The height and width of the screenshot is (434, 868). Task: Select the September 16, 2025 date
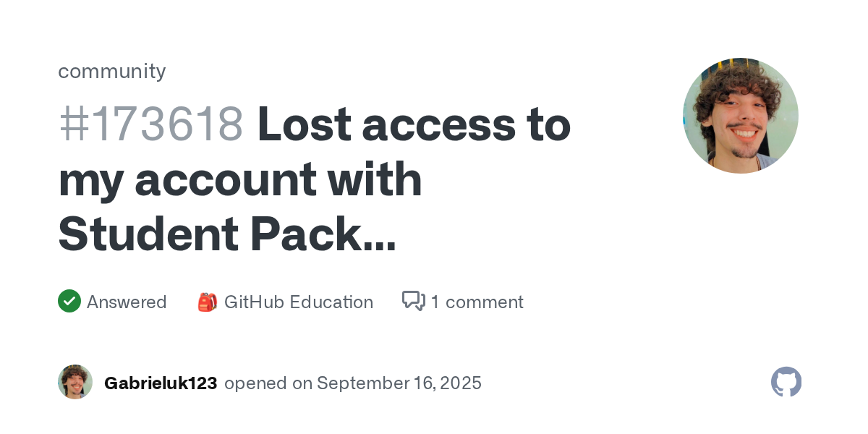(x=399, y=383)
